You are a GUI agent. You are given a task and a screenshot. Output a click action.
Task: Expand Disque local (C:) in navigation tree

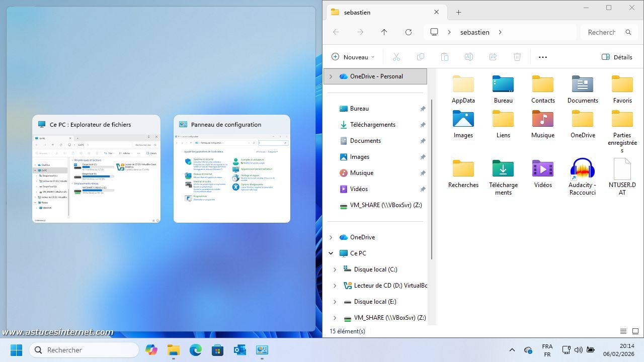[335, 269]
